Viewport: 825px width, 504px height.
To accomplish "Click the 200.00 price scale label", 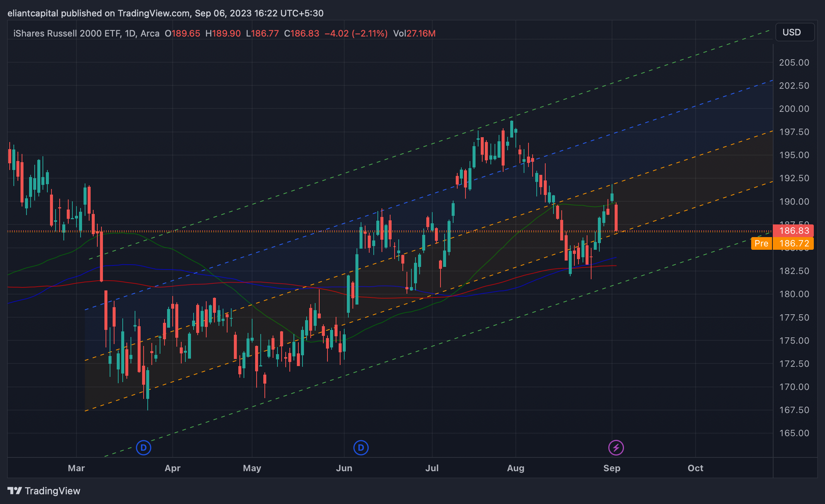I will click(794, 108).
